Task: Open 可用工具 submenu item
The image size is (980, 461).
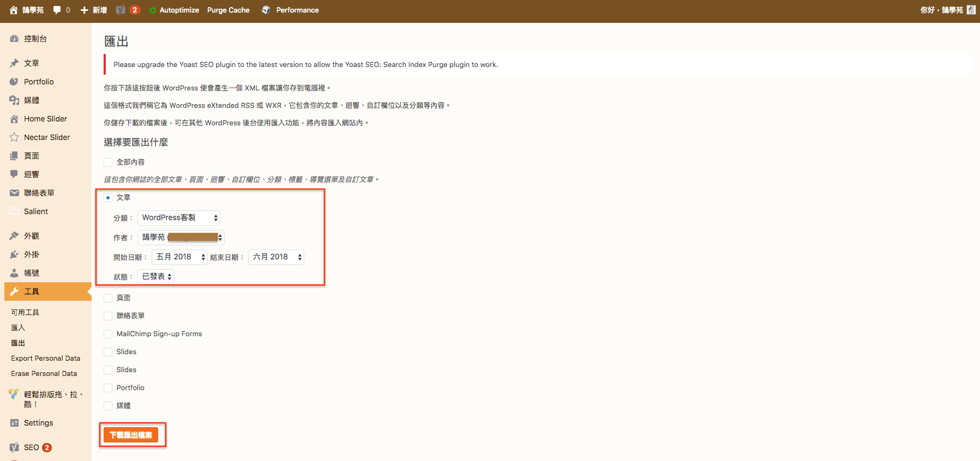Action: click(25, 312)
